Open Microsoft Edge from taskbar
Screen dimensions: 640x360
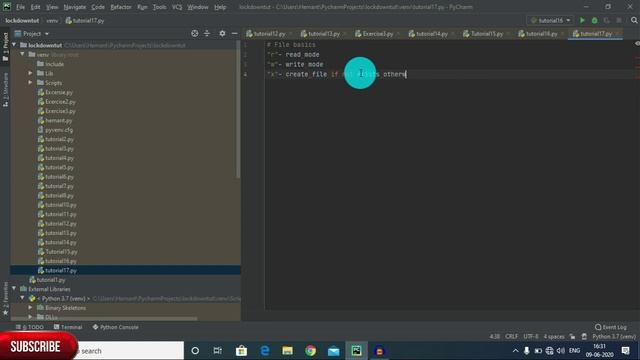pos(264,351)
